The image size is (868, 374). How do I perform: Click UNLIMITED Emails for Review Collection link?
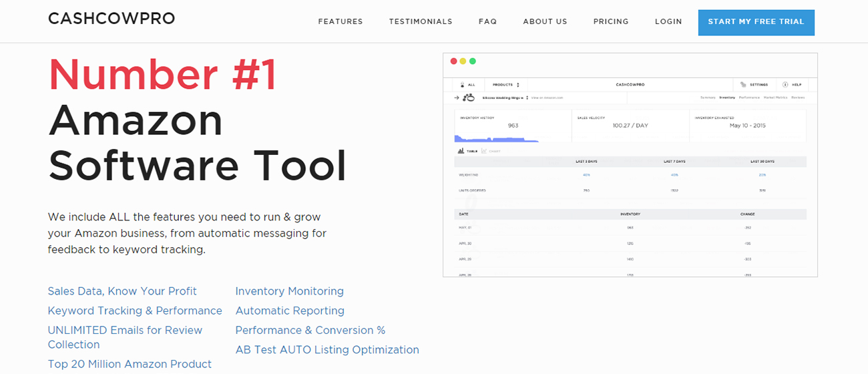click(x=125, y=337)
